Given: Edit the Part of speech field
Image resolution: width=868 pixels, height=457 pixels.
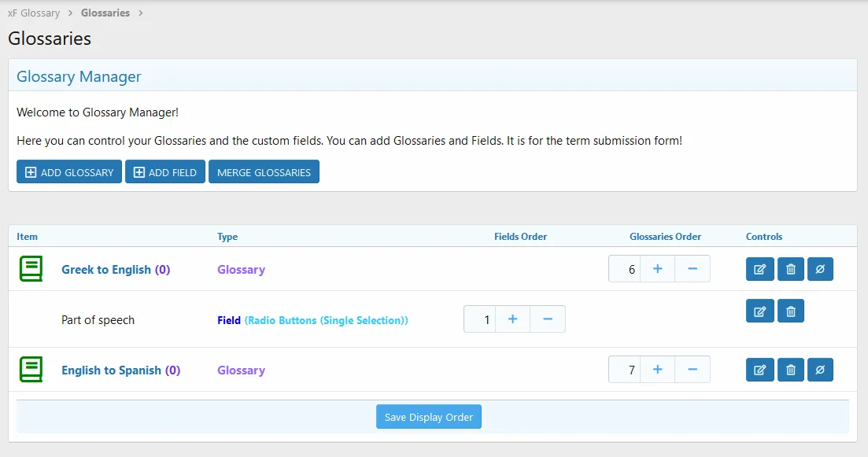Looking at the screenshot, I should 759,311.
